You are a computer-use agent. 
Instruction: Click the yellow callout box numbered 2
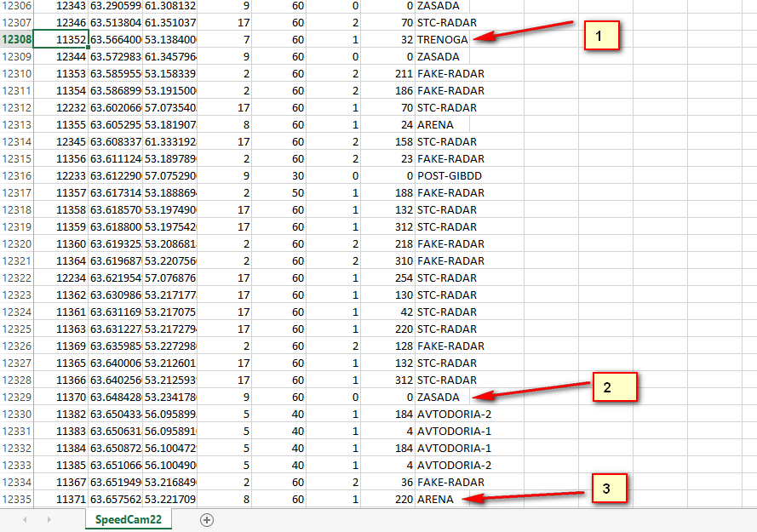pos(607,387)
